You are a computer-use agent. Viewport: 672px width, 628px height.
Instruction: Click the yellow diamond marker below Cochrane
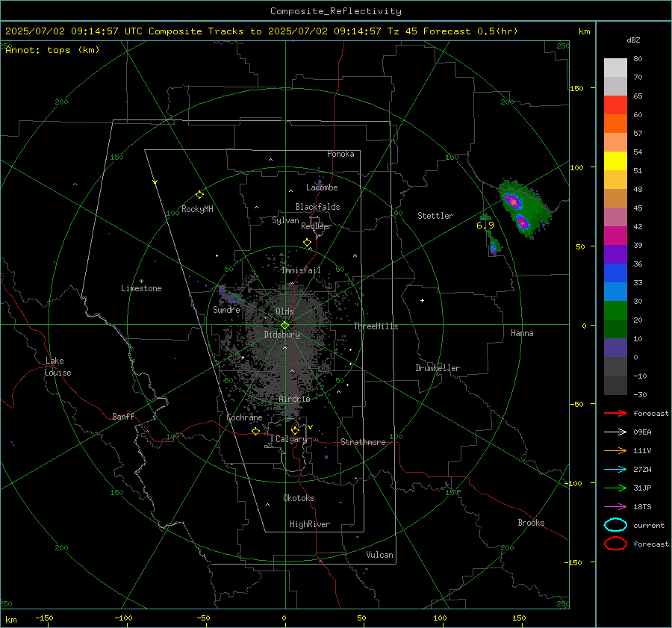(255, 431)
